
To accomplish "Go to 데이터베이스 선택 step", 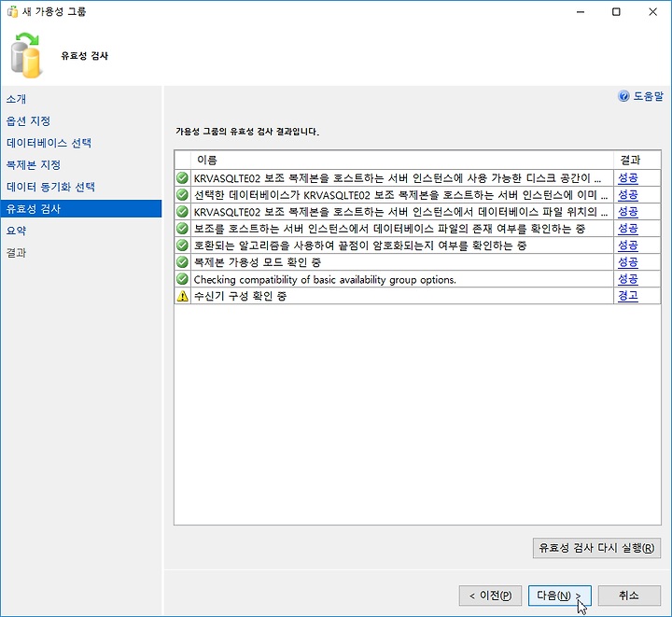I will coord(49,143).
